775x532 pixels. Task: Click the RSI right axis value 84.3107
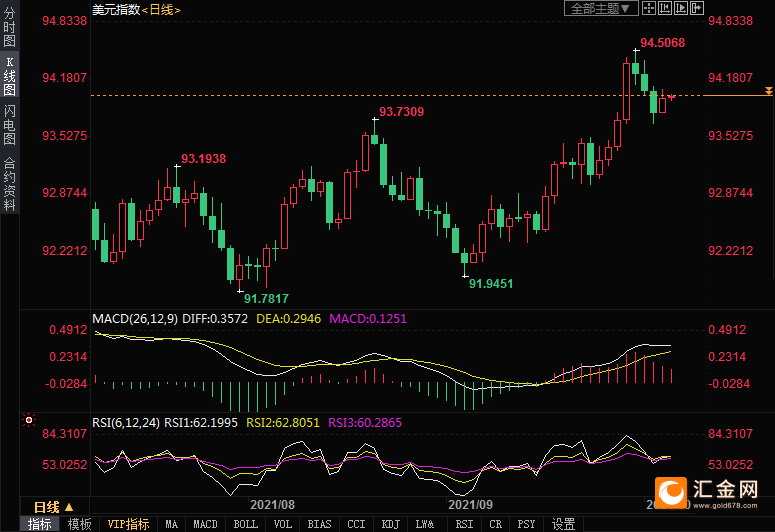[x=731, y=434]
